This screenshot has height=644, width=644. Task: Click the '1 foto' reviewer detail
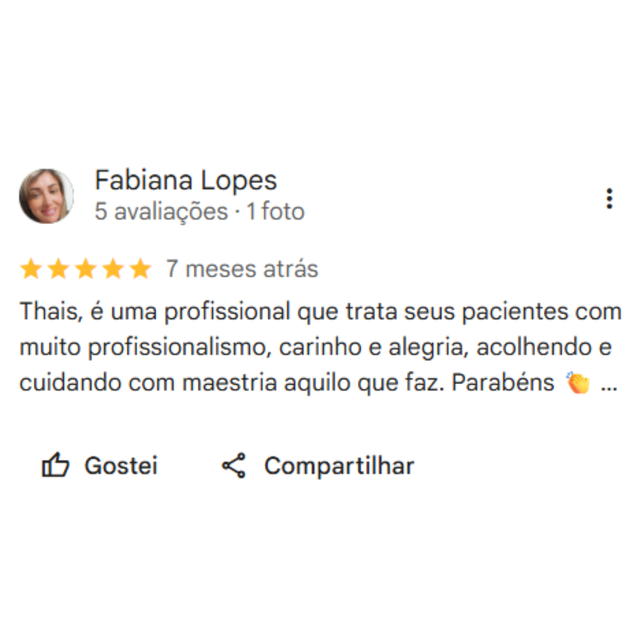[275, 211]
